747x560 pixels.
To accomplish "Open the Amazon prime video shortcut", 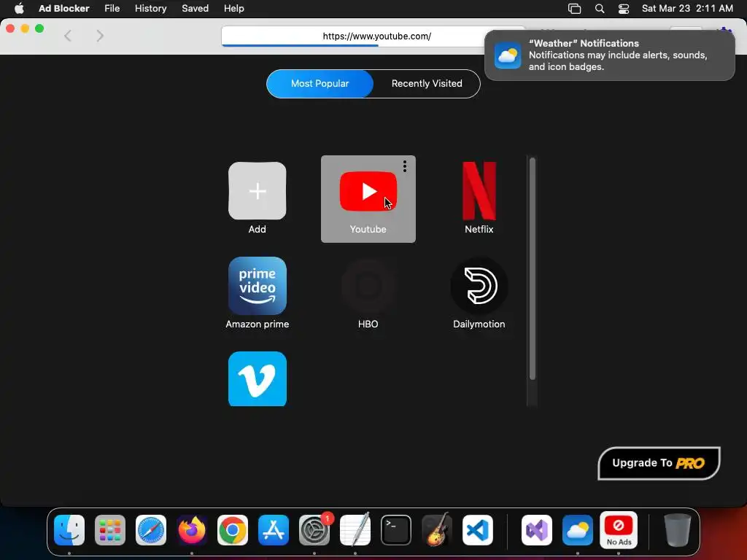I will coord(258,286).
